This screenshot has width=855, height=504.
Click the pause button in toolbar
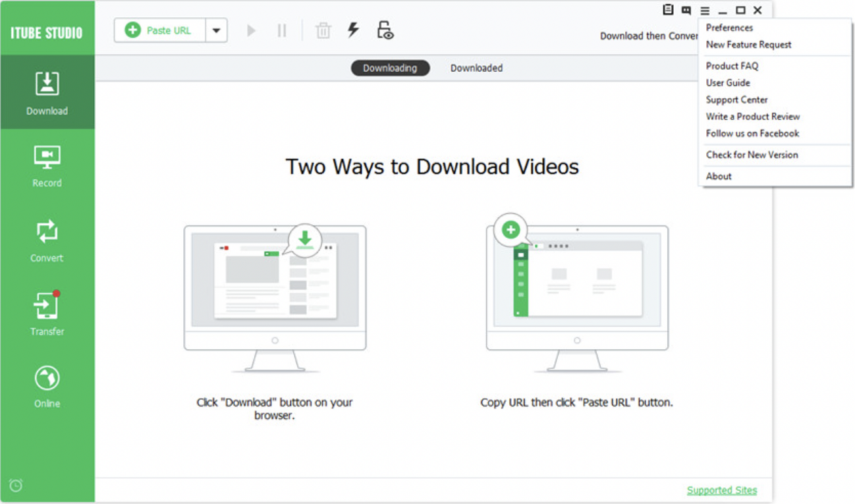(x=282, y=30)
